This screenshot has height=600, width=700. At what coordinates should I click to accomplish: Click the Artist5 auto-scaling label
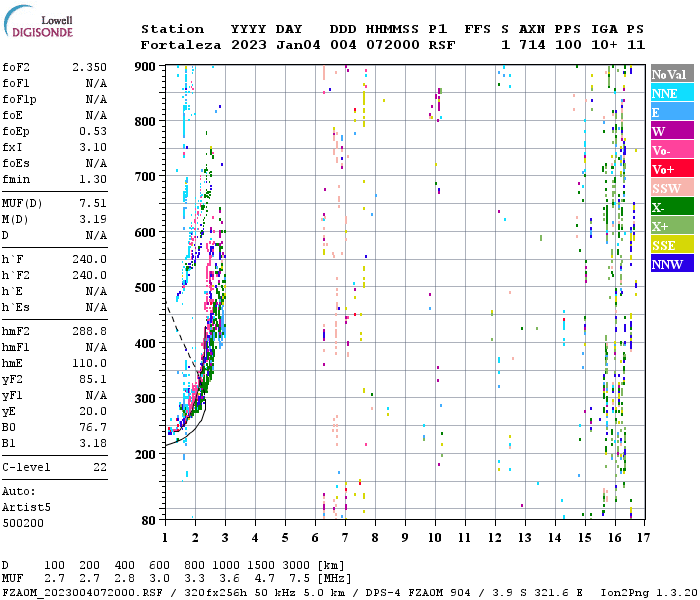26,508
